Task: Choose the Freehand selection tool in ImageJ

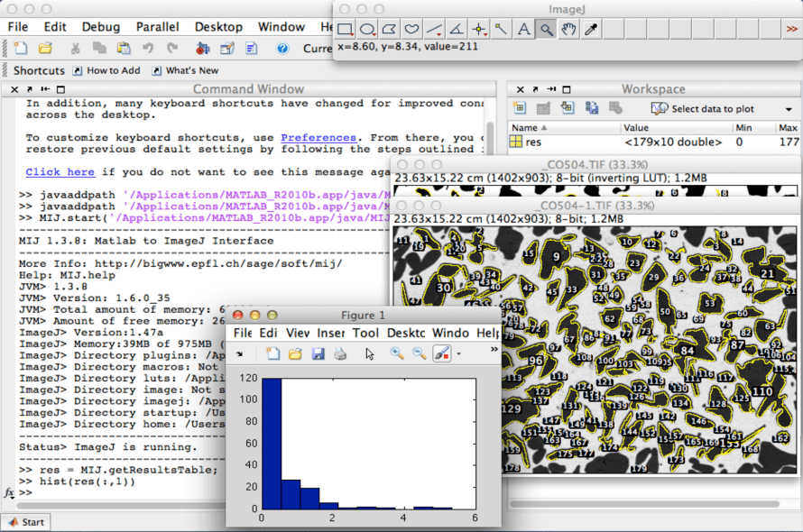Action: click(411, 30)
